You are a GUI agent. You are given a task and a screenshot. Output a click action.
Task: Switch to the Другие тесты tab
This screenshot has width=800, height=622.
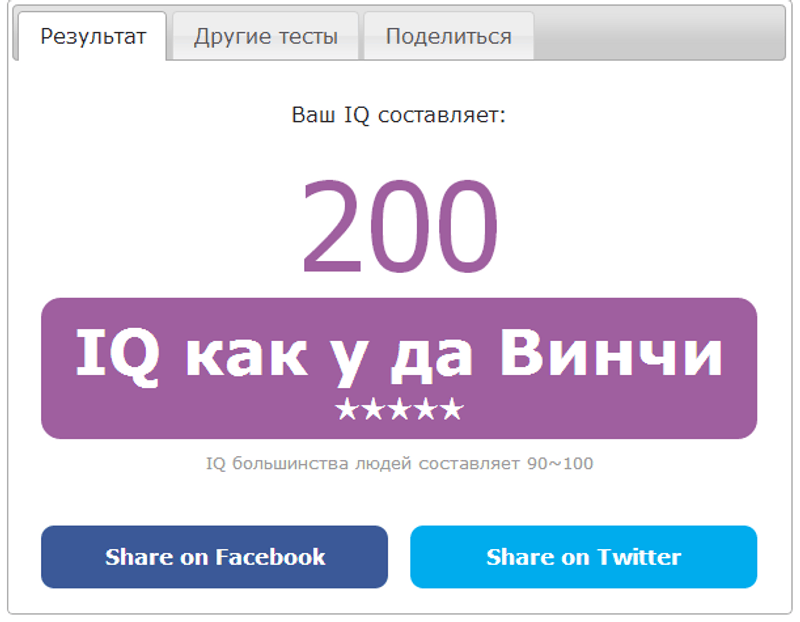pyautogui.click(x=266, y=36)
